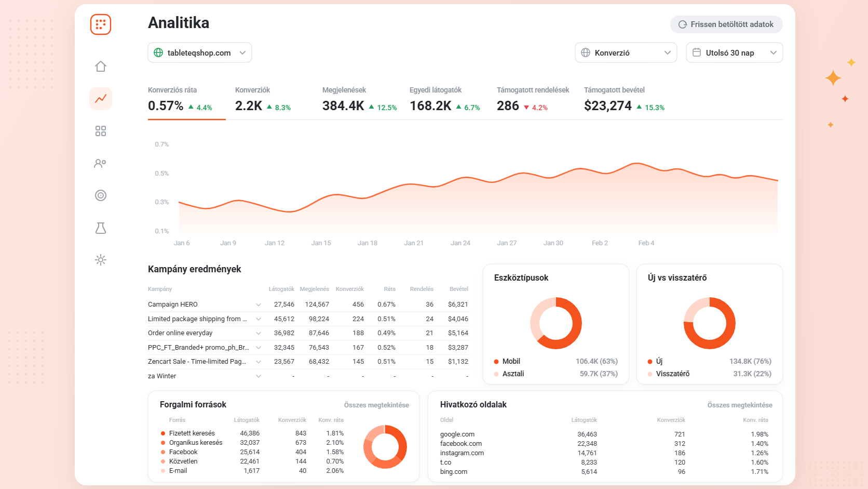Click Összes megtekintése in Forgalmi források
Screen dimensions: 868x489
[x=376, y=405]
